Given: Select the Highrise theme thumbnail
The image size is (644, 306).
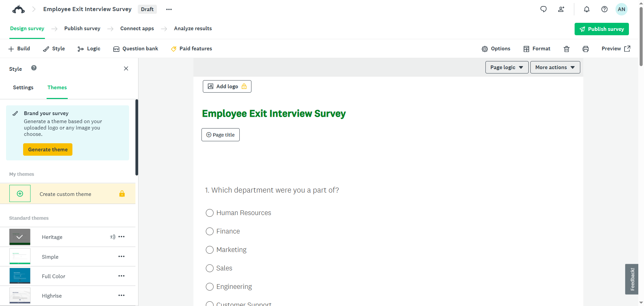Looking at the screenshot, I should pyautogui.click(x=20, y=295).
